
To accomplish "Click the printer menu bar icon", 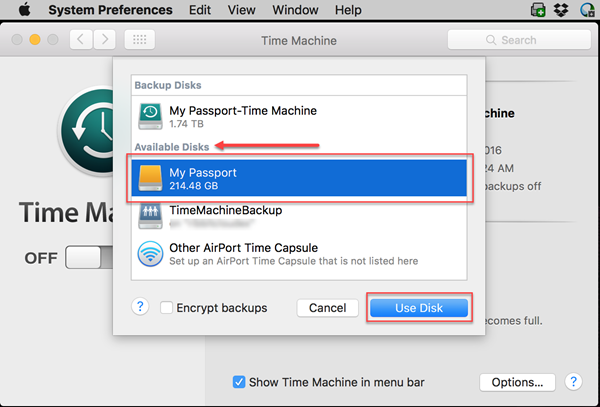I will pos(538,10).
